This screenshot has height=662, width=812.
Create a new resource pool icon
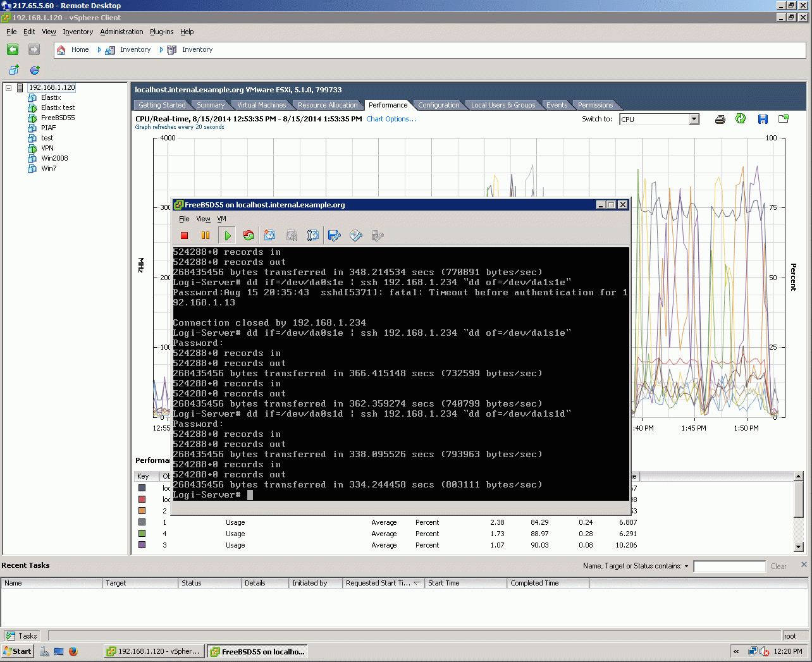(x=35, y=70)
